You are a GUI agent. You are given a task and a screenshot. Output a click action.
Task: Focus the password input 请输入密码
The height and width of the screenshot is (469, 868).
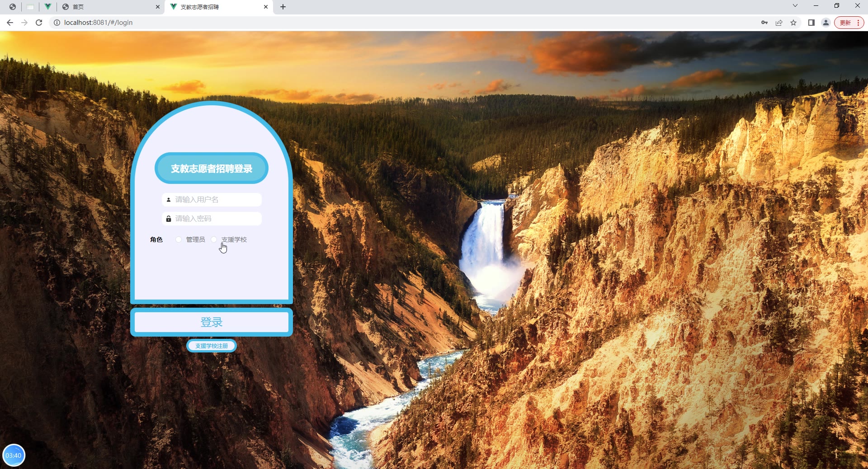coord(212,219)
